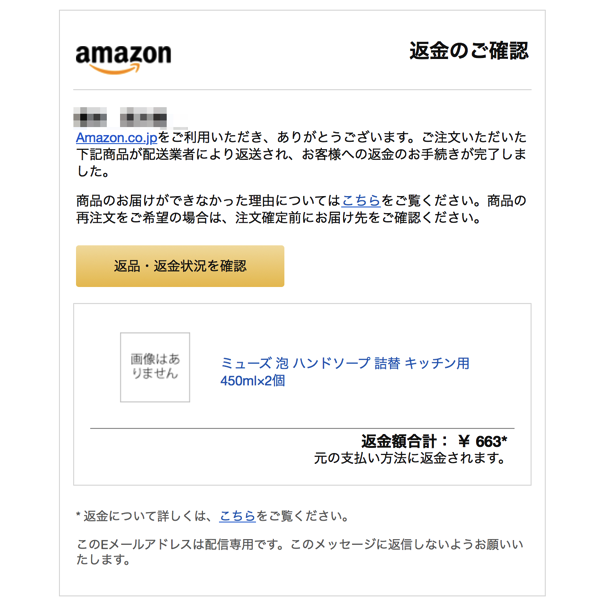Click the header divider below the logo
The width and height of the screenshot is (600, 608).
pyautogui.click(x=302, y=90)
